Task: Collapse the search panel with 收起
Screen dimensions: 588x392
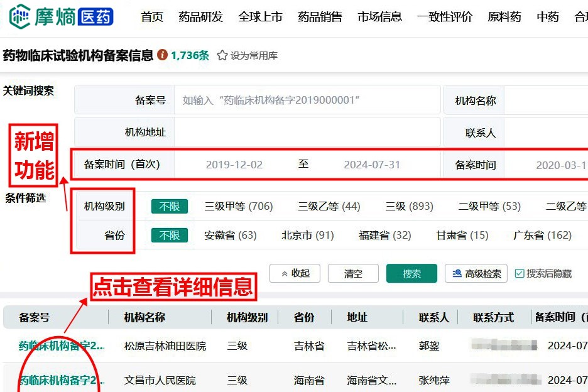Action: tap(295, 273)
